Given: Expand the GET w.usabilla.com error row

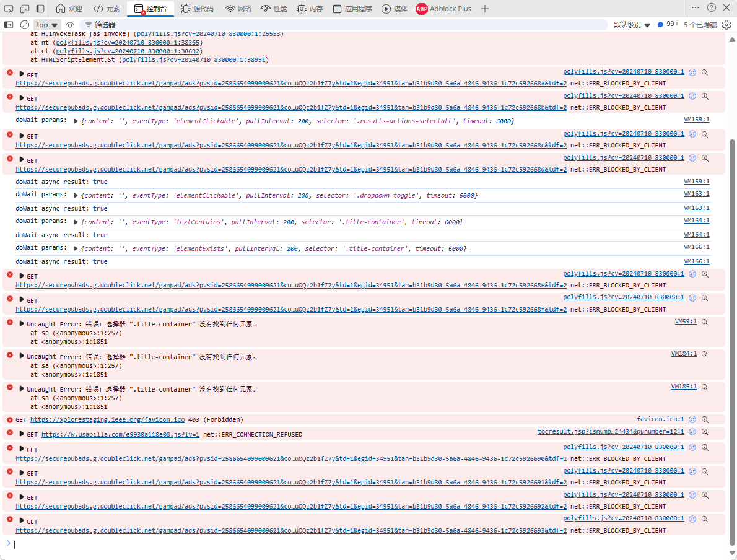Looking at the screenshot, I should point(22,434).
